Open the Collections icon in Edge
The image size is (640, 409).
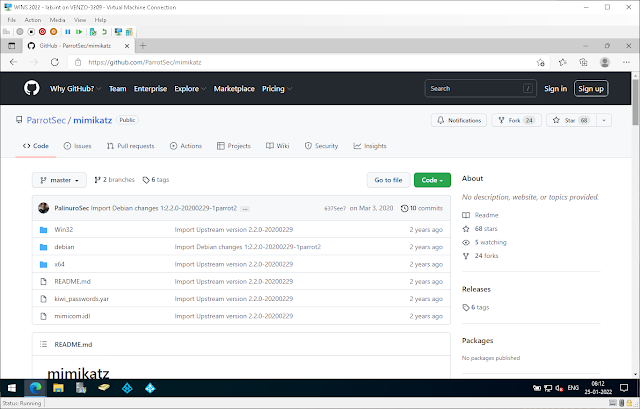583,62
